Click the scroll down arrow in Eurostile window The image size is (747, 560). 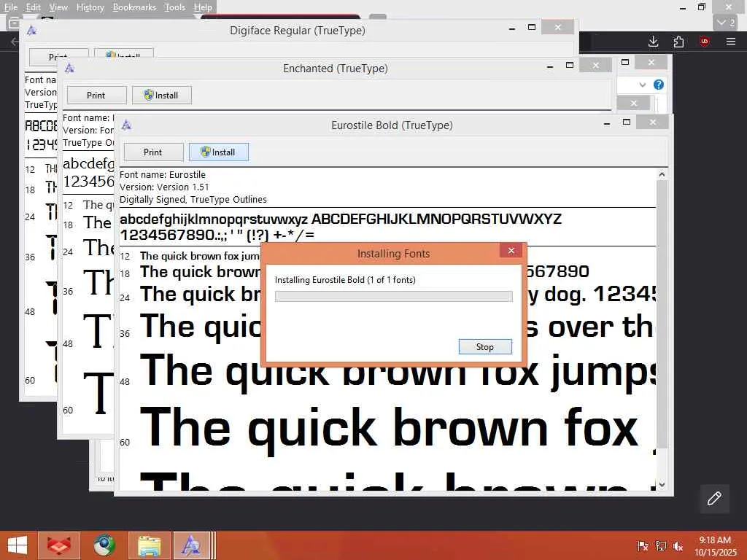pos(662,485)
